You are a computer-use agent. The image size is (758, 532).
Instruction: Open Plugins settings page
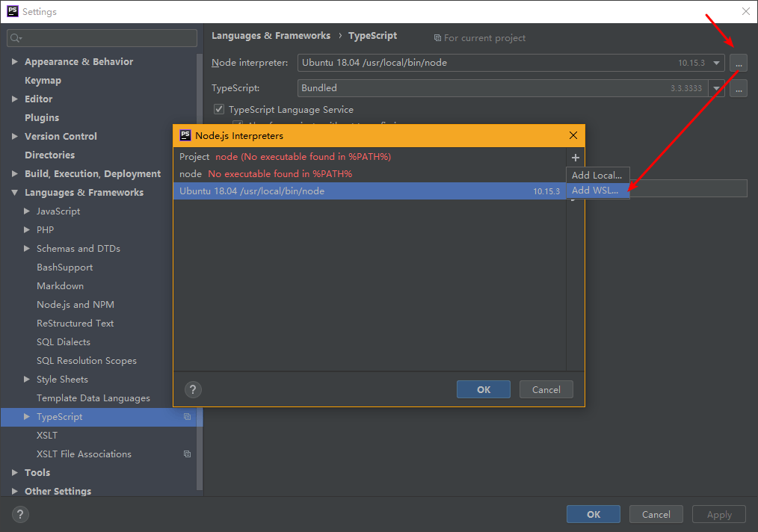(x=42, y=117)
